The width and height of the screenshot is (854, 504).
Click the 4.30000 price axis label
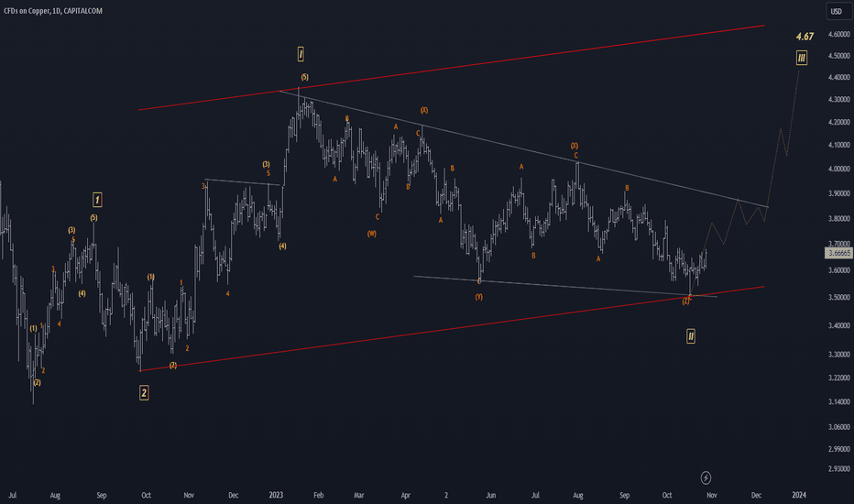pyautogui.click(x=838, y=100)
